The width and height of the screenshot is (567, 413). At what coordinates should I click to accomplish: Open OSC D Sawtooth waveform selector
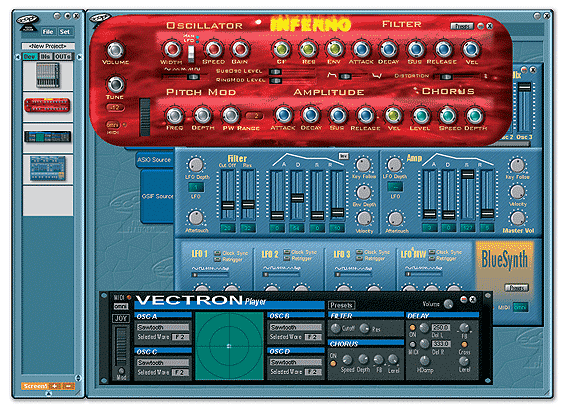point(295,362)
